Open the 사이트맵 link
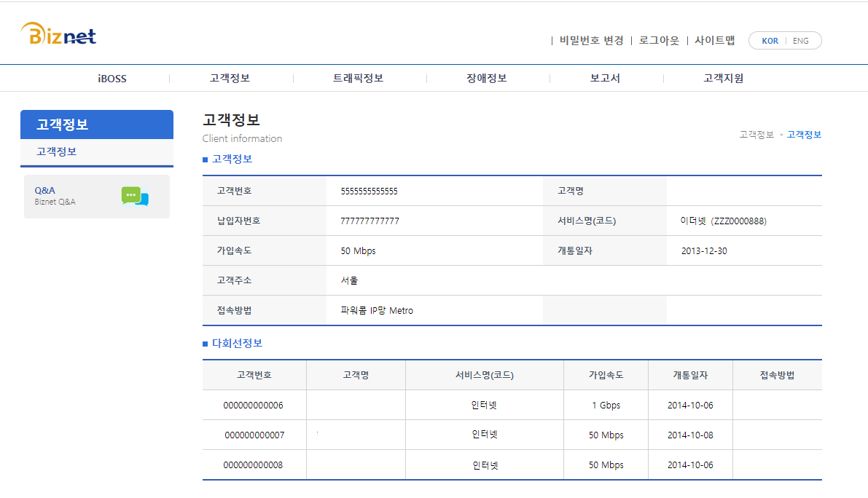Viewport: 868px width, 498px height. click(x=715, y=40)
